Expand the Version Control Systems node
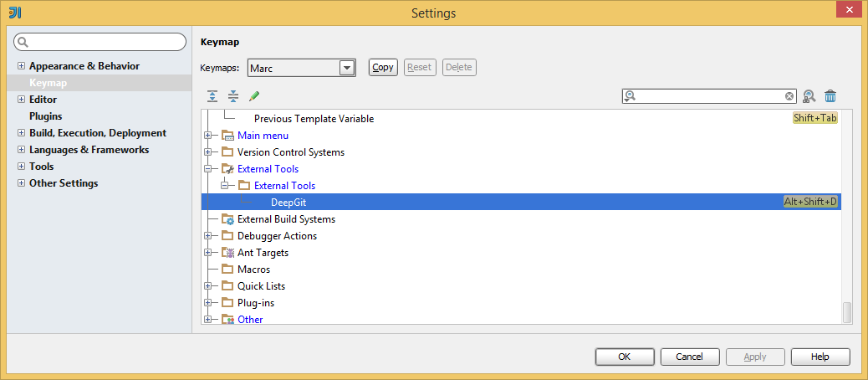Screen dimensions: 868x380 pos(209,152)
